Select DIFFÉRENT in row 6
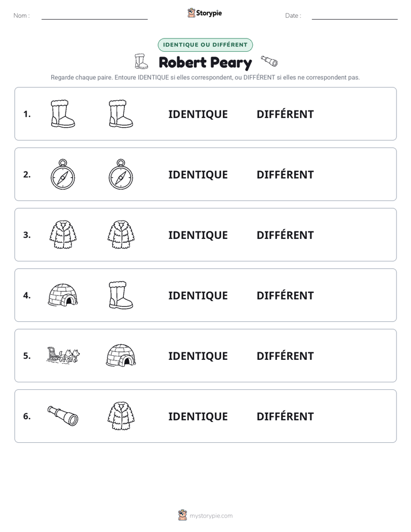 (x=285, y=416)
